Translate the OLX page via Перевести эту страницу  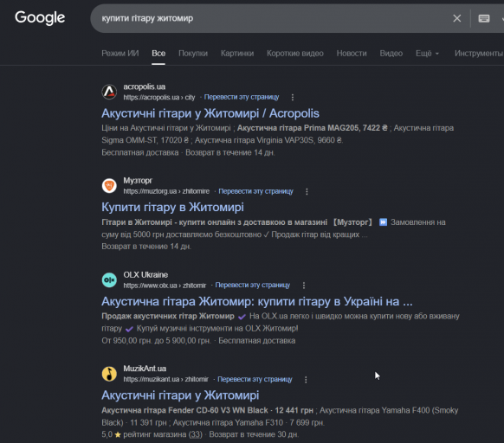click(252, 286)
